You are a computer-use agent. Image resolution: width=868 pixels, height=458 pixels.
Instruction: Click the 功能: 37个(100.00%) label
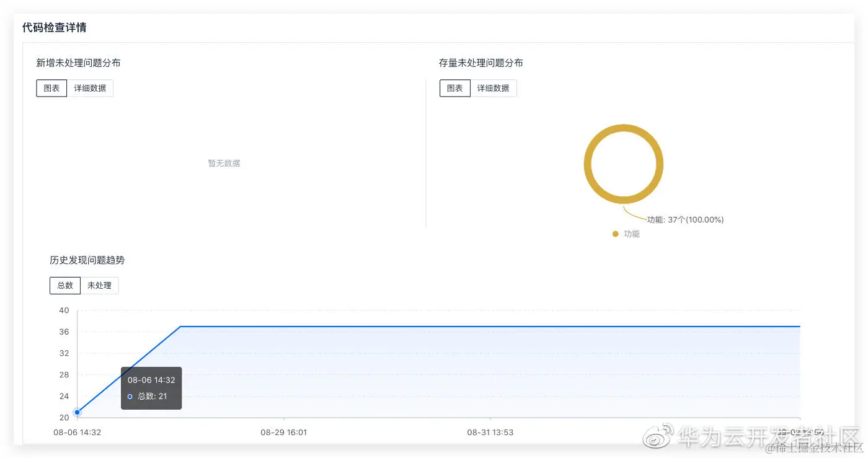point(684,219)
